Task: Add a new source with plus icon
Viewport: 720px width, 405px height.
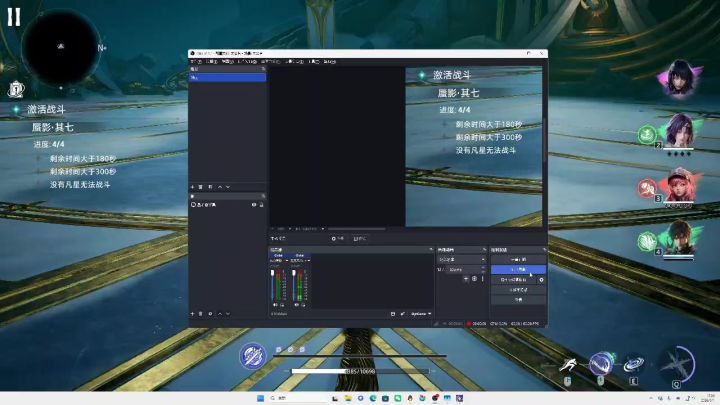Action: [x=192, y=314]
